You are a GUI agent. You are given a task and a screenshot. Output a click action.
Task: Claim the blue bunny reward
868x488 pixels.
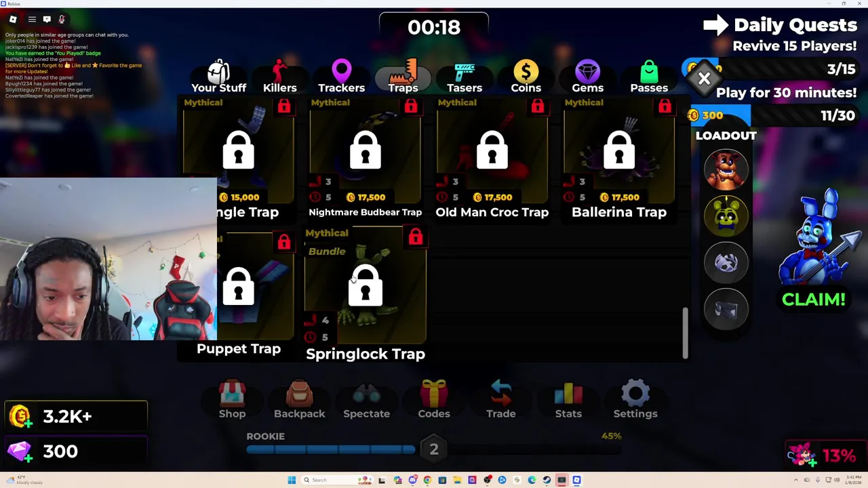(814, 299)
